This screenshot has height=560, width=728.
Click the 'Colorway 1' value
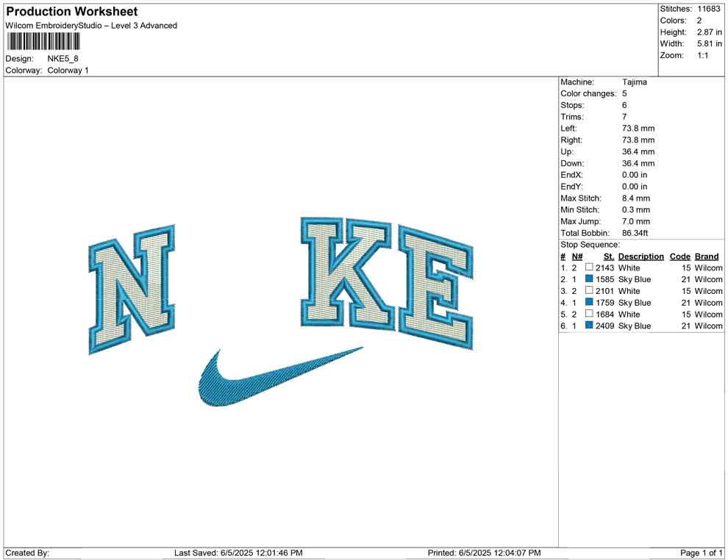click(x=68, y=70)
